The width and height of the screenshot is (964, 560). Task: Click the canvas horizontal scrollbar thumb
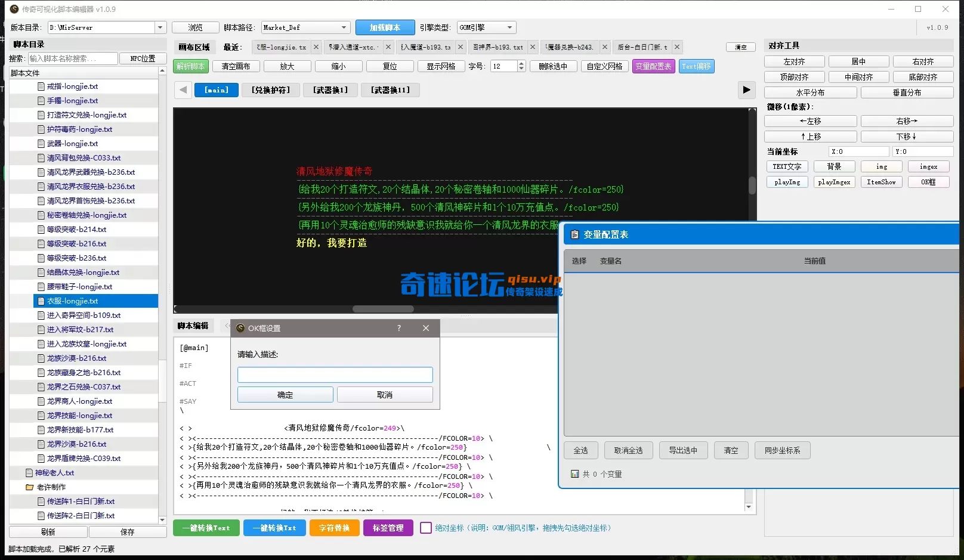pyautogui.click(x=383, y=309)
